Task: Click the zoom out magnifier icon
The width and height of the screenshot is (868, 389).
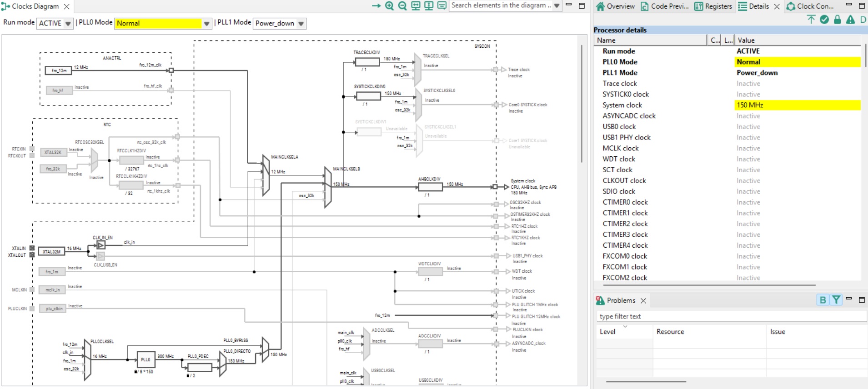Action: click(402, 6)
